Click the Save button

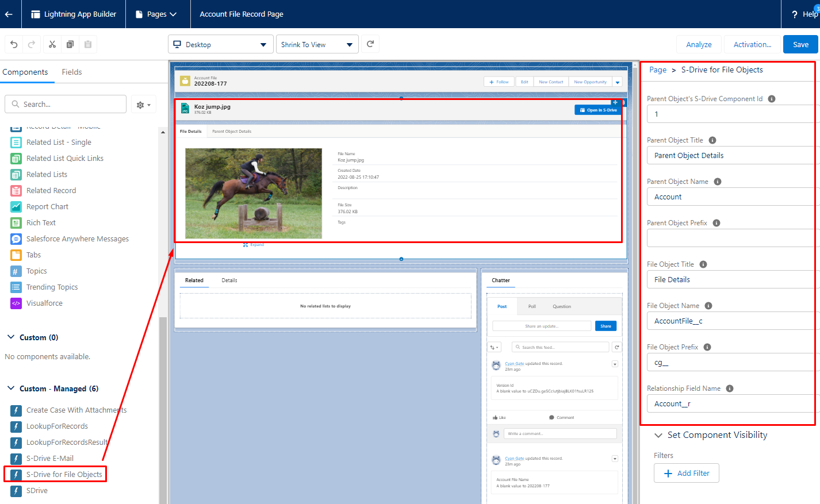pyautogui.click(x=800, y=44)
